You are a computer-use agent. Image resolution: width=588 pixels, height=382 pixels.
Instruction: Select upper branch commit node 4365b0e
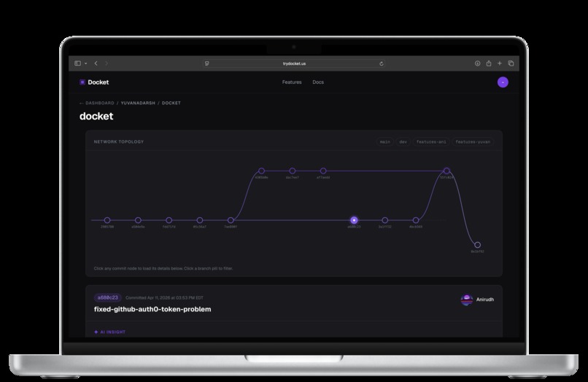pyautogui.click(x=261, y=171)
